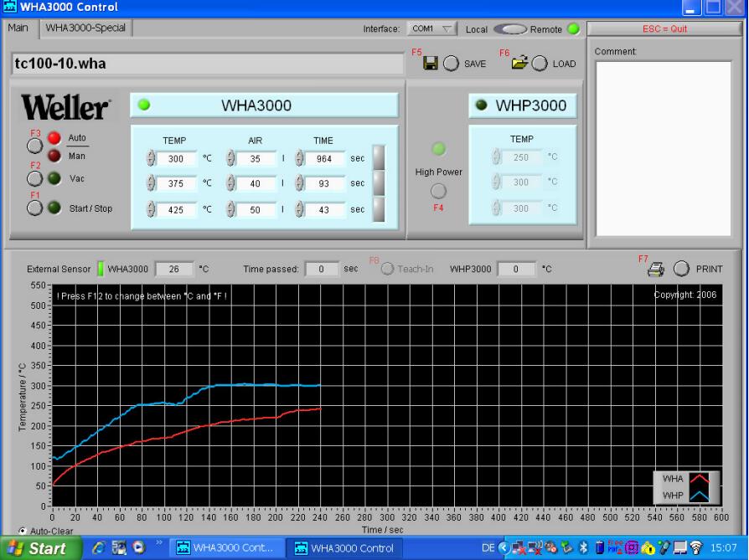Click the TEMP 300 input field

176,158
